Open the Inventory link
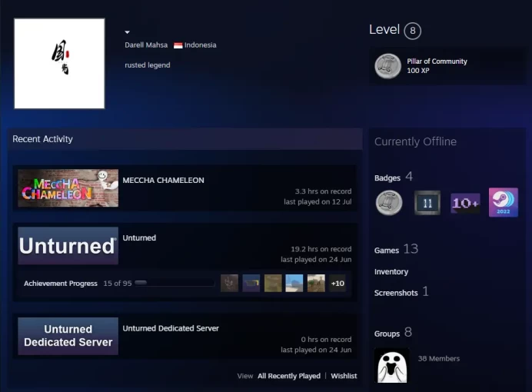The width and height of the screenshot is (532, 392). (391, 271)
